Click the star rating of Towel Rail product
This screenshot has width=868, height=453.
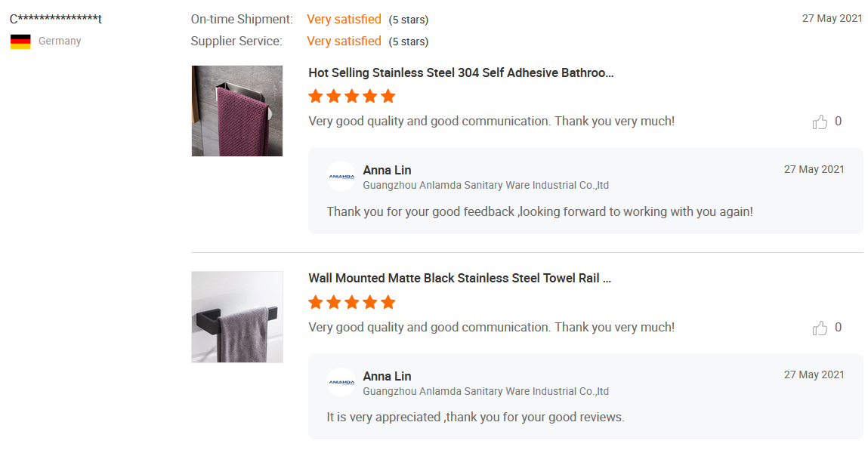coord(352,303)
